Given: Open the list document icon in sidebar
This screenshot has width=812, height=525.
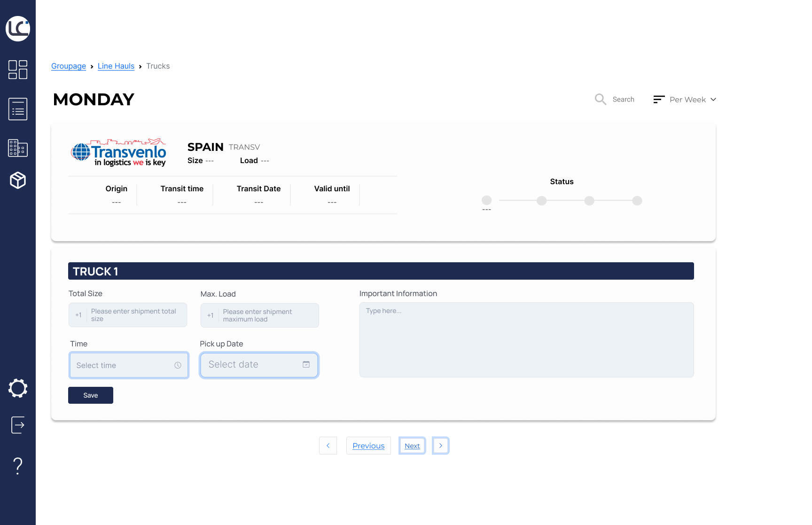Looking at the screenshot, I should (x=18, y=109).
